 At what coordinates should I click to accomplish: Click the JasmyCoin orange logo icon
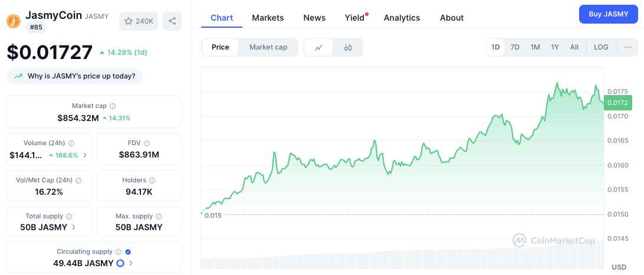pyautogui.click(x=14, y=21)
